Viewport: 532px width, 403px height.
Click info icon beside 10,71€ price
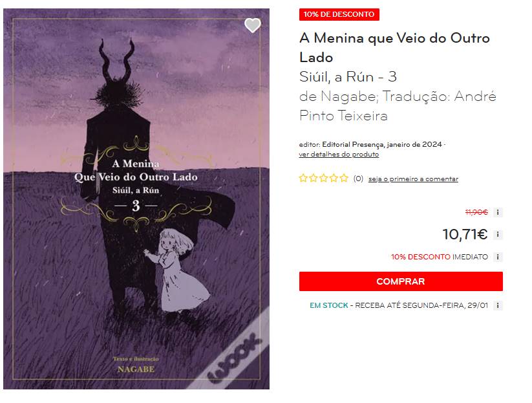[498, 235]
